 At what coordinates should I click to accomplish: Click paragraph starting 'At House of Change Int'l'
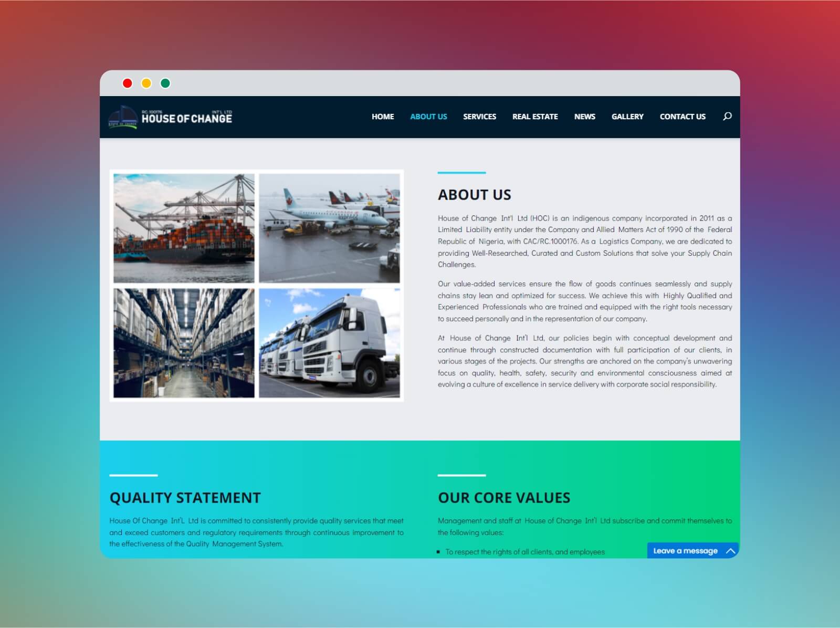pyautogui.click(x=585, y=361)
